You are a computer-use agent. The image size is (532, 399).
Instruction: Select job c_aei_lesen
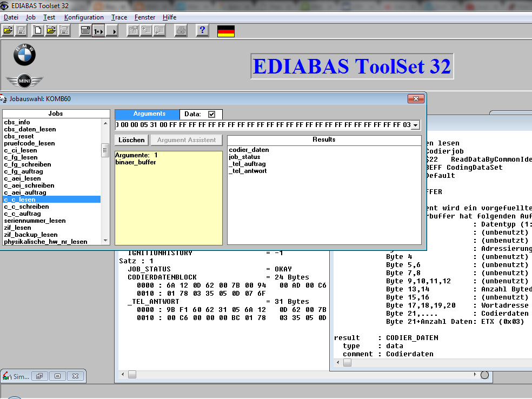pyautogui.click(x=22, y=178)
